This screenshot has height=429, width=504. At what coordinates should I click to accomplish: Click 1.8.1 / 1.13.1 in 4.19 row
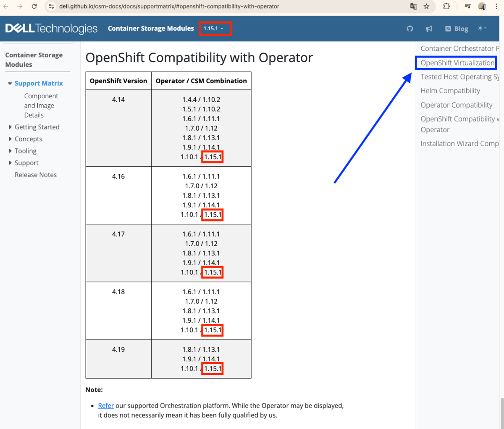tap(201, 350)
